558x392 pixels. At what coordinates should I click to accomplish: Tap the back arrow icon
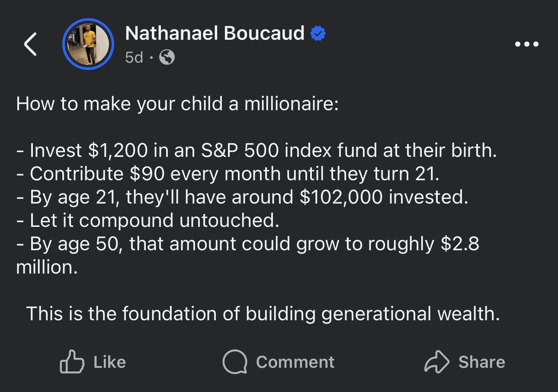(30, 44)
